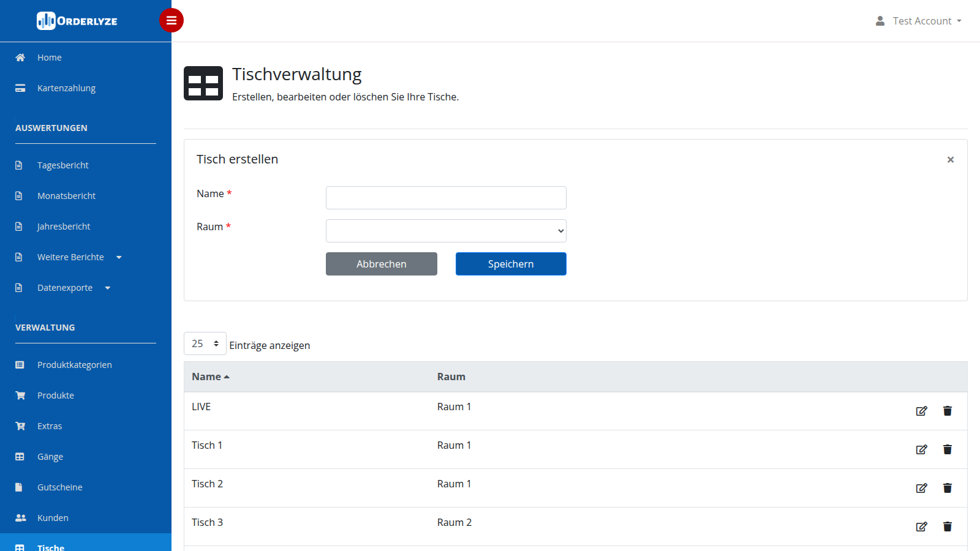Delete the Tisch 1 entry
Screen dimensions: 980x551
pos(948,449)
